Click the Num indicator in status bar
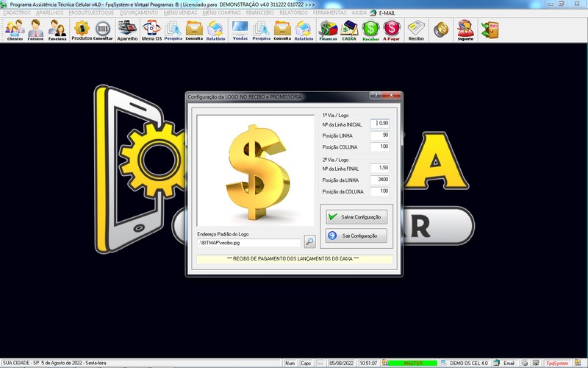588x368 pixels. point(290,363)
